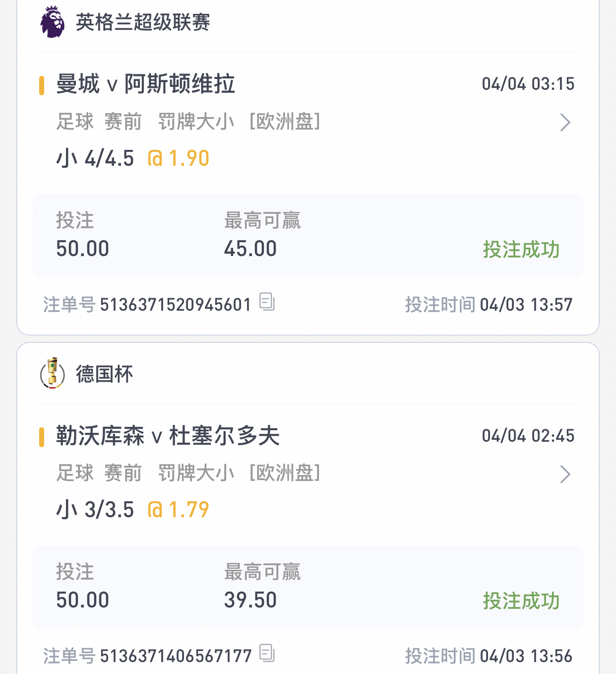Click the 04/04 03:15 kickoff time
This screenshot has height=674, width=616.
528,84
